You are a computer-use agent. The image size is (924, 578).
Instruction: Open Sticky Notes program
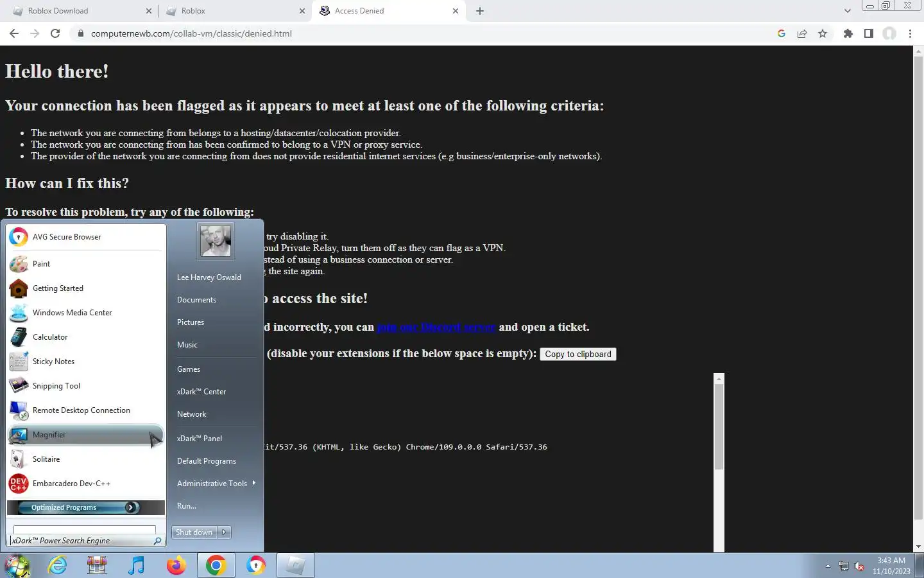pyautogui.click(x=86, y=362)
